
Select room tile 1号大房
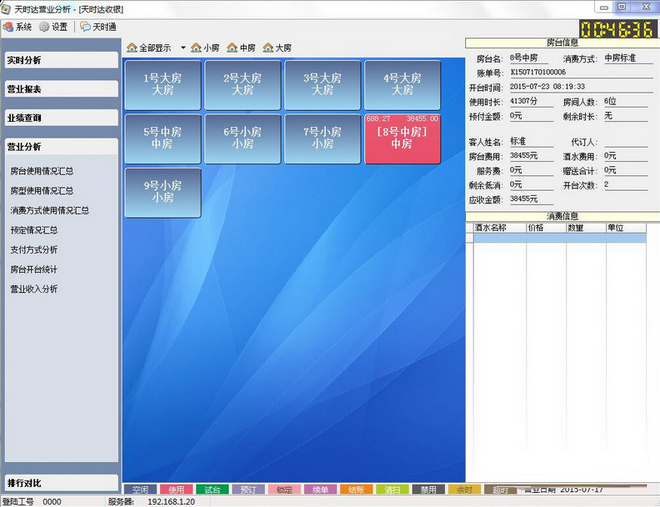click(x=163, y=85)
